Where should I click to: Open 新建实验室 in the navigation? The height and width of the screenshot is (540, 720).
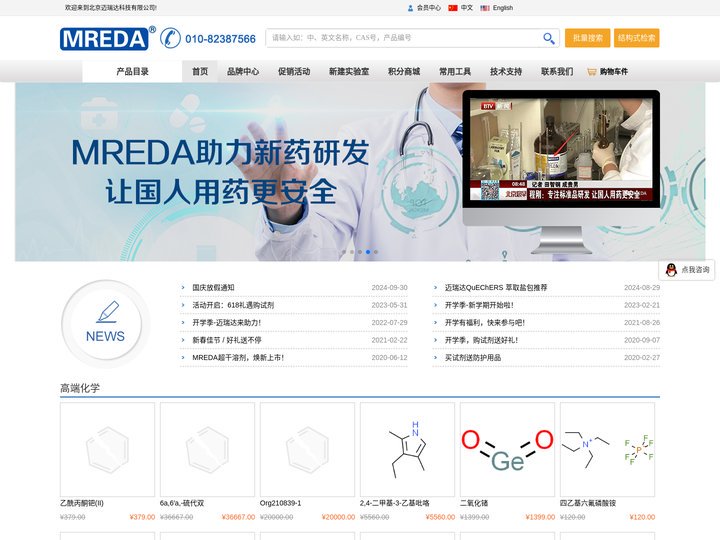[x=349, y=71]
